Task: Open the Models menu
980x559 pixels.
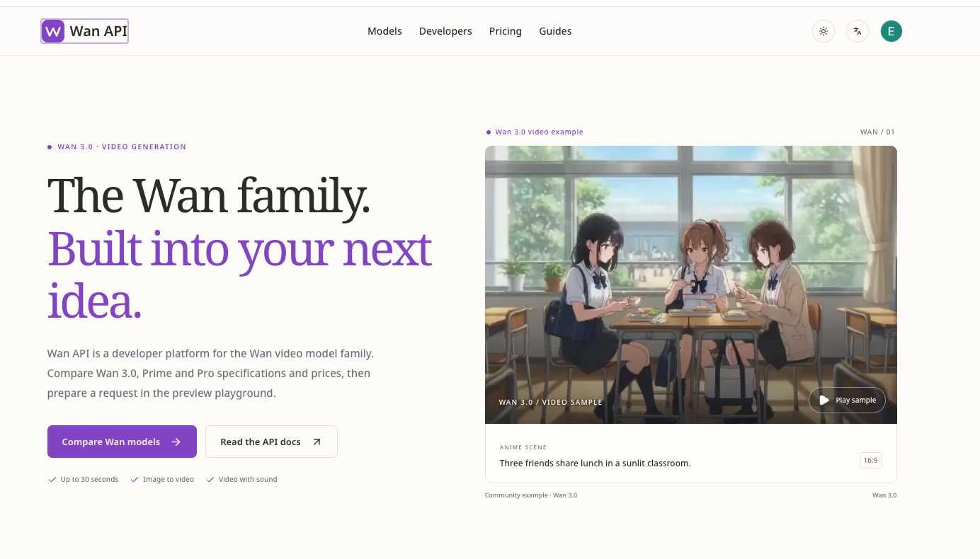Action: click(384, 31)
